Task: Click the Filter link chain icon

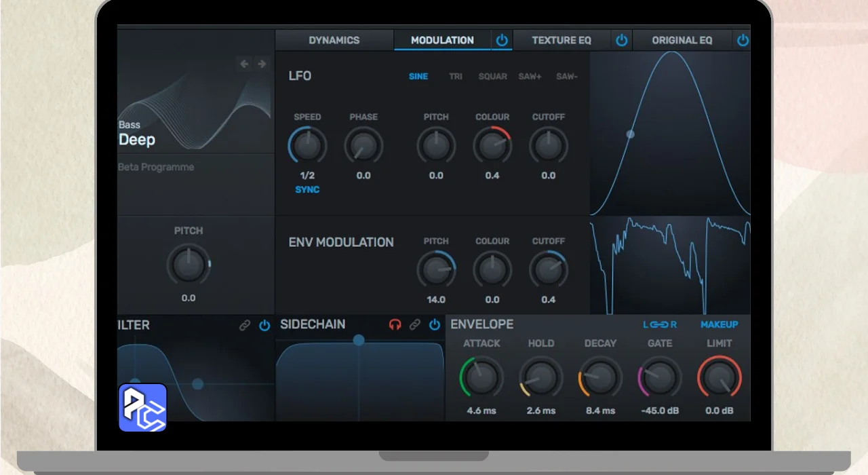Action: pyautogui.click(x=245, y=326)
